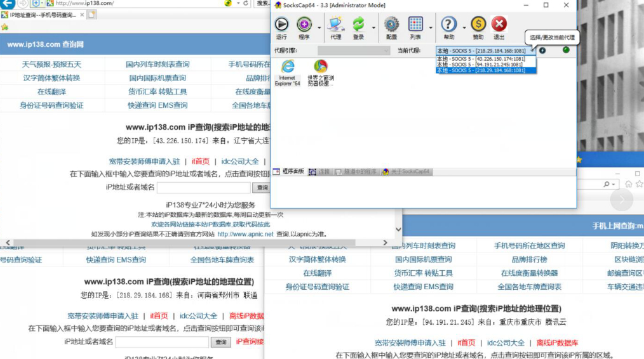Switch to the 关于SocksCap64 tab

pyautogui.click(x=406, y=172)
